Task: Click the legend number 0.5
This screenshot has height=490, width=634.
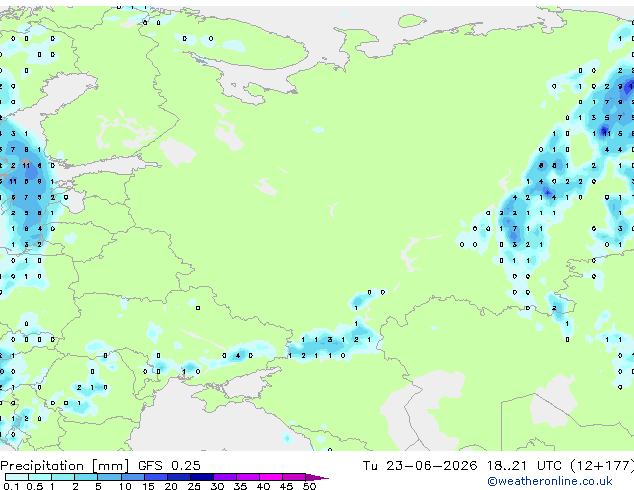Action: coord(35,486)
